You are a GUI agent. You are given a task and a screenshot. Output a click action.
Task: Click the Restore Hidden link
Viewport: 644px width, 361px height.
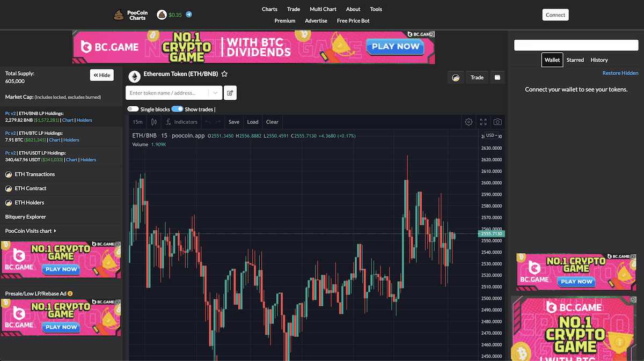click(x=620, y=73)
